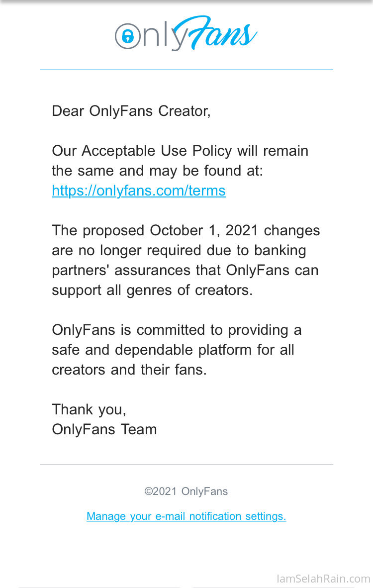Click the "creators and their fans." line
Image resolution: width=373 pixels, height=588 pixels.
(x=129, y=370)
